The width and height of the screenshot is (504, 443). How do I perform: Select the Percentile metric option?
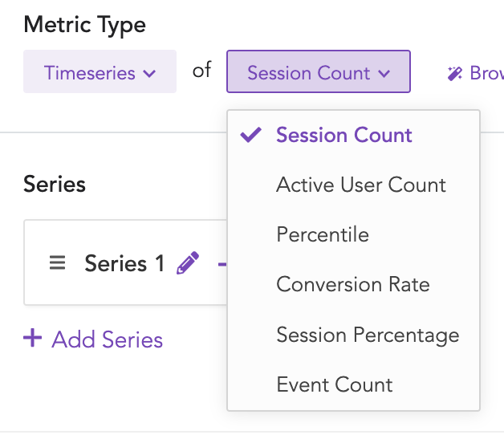323,234
